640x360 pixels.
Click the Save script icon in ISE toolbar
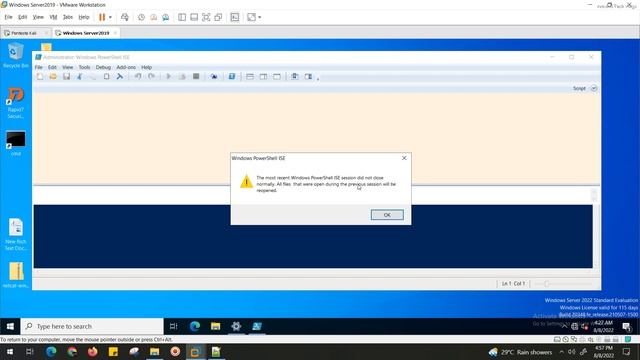(67, 76)
